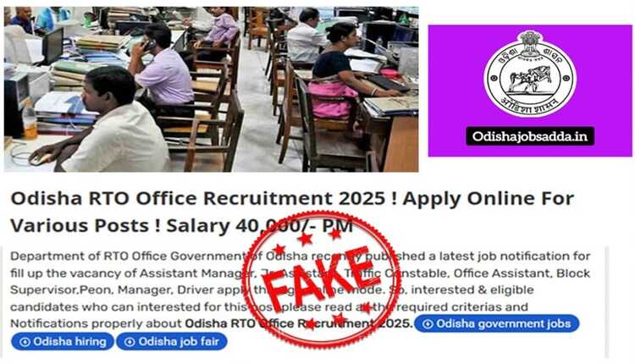Click the woman in pink saree in photo
635x364 pixels.
tap(336, 71)
